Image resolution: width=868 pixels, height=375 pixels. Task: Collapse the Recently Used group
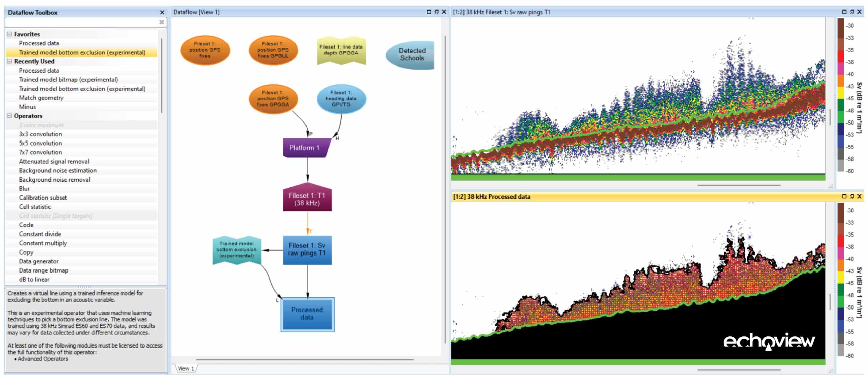coord(9,61)
